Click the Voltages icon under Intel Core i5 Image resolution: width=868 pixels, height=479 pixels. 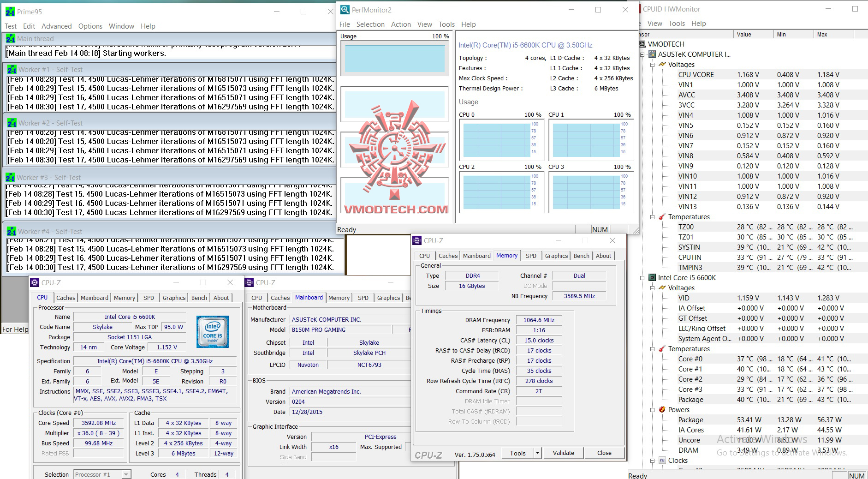click(662, 288)
